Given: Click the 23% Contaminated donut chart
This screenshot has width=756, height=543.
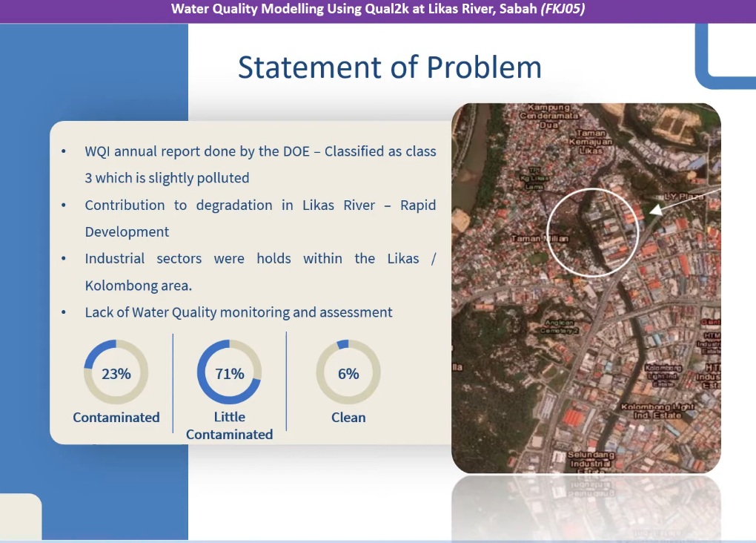Looking at the screenshot, I should [116, 373].
